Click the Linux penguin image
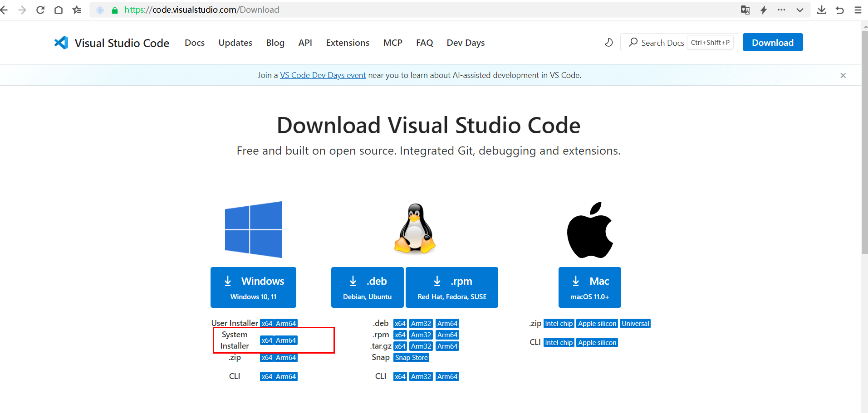Screen dimensions: 868x413 tap(415, 228)
